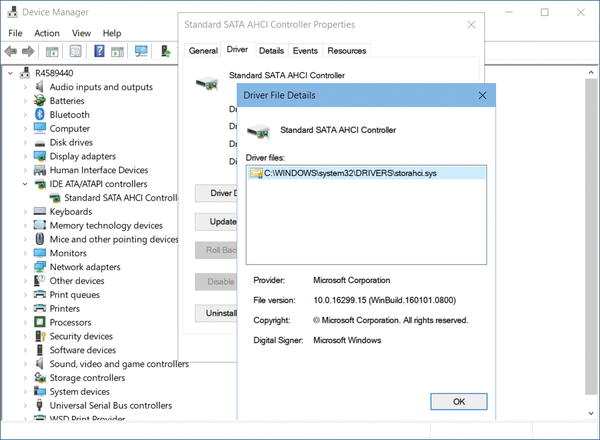
Task: Expand the Network adapters category
Action: (x=25, y=267)
